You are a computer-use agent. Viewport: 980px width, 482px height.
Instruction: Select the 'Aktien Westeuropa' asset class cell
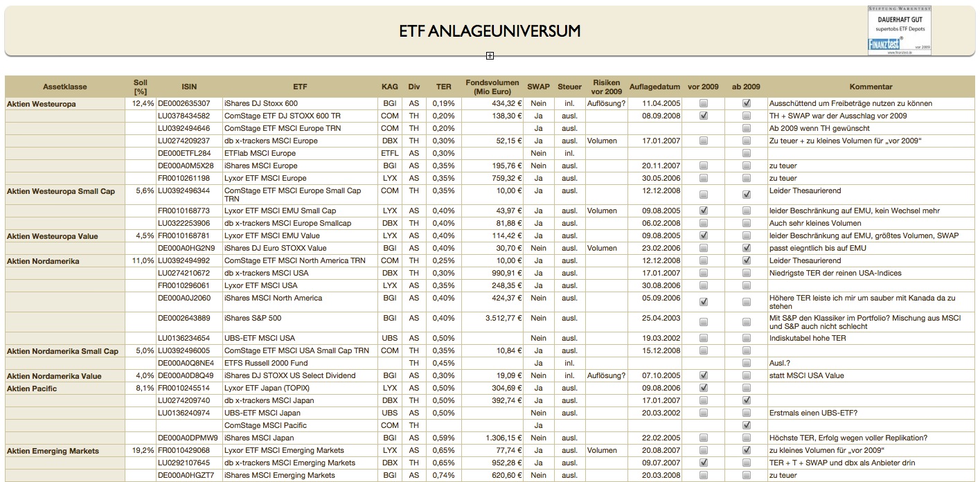(65, 103)
